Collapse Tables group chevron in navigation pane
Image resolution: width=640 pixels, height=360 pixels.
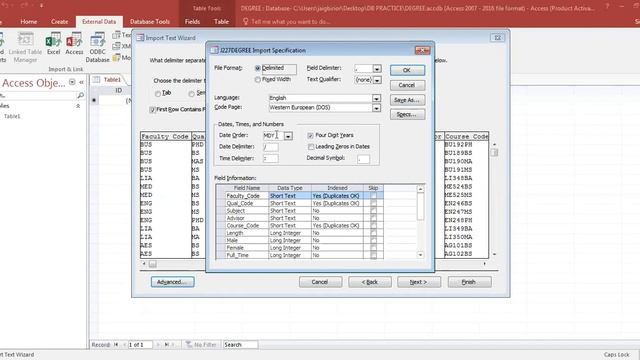pos(78,106)
